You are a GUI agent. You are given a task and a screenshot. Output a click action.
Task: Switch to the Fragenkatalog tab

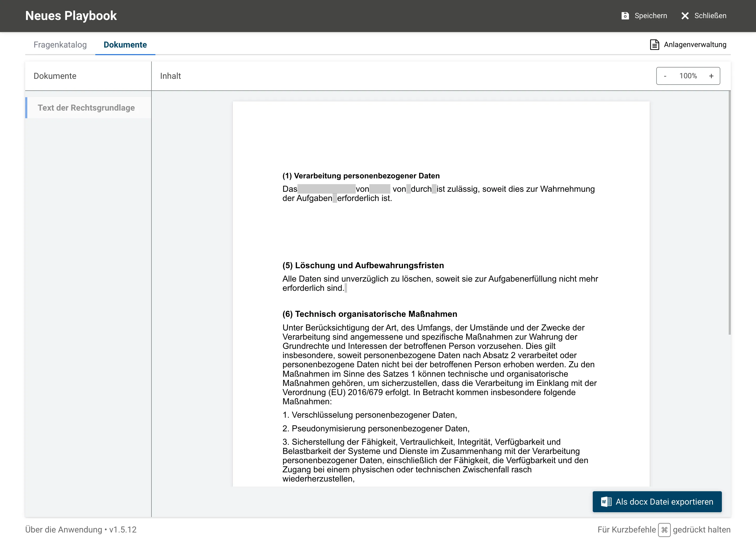(60, 45)
